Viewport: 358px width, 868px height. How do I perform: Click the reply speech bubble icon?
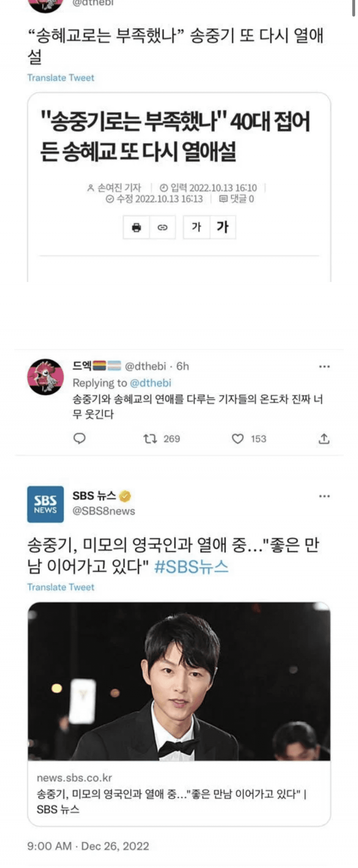tap(79, 438)
